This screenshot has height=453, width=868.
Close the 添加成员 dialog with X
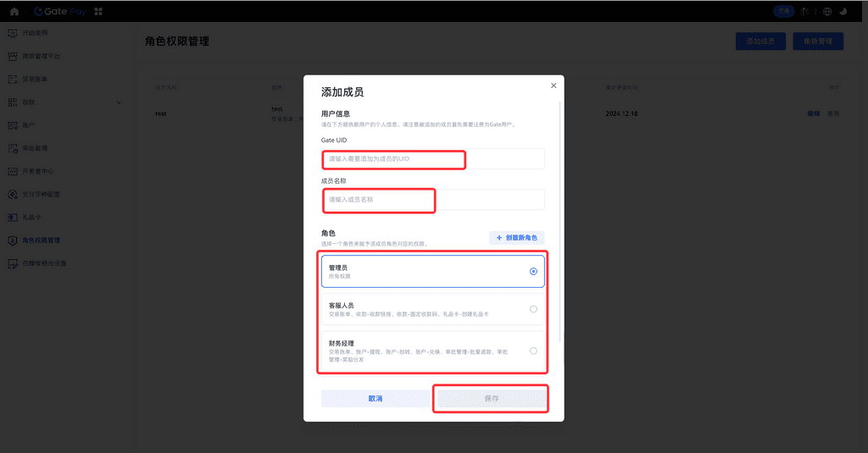point(554,86)
